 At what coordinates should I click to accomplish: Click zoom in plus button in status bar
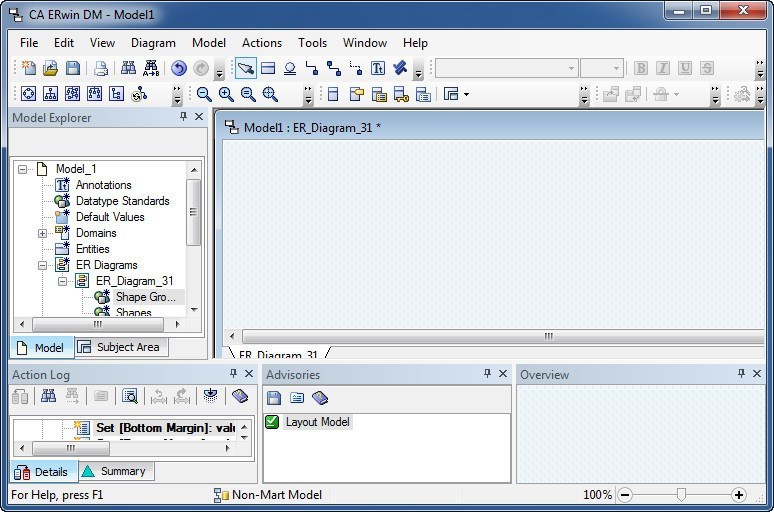click(739, 495)
